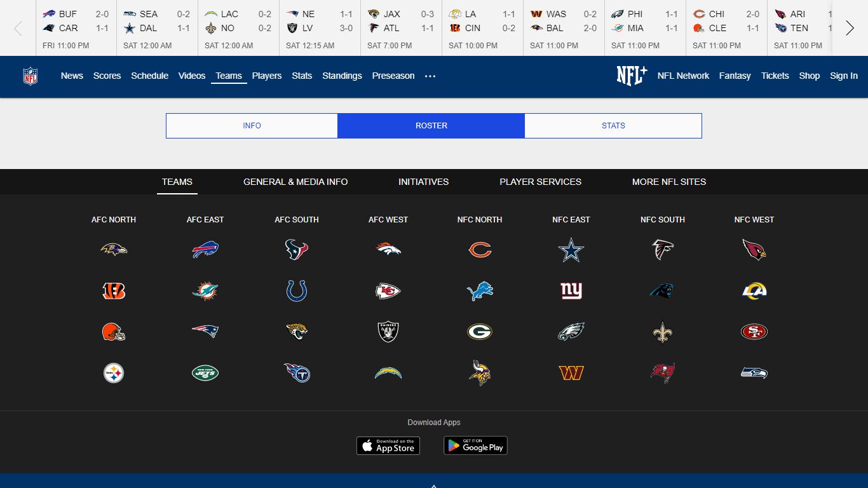The height and width of the screenshot is (488, 868).
Task: Choose the New York Jets logo
Action: (205, 373)
